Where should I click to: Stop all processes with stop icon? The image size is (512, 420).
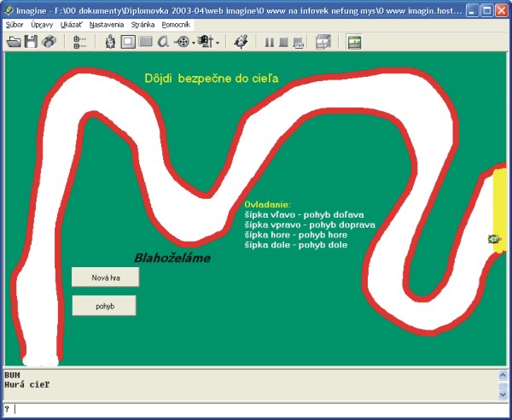(x=284, y=42)
